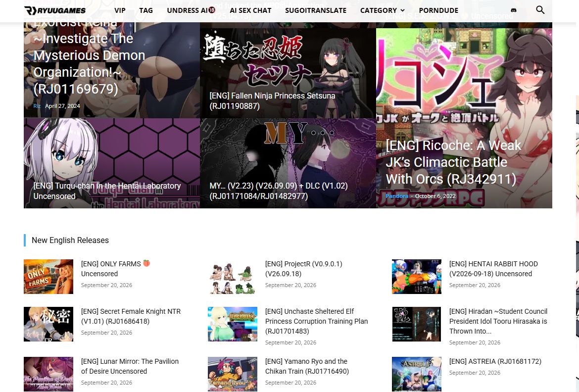Open '[ENG] HENTAI RABBIT HOOD' title link
The image size is (579, 392).
click(493, 269)
